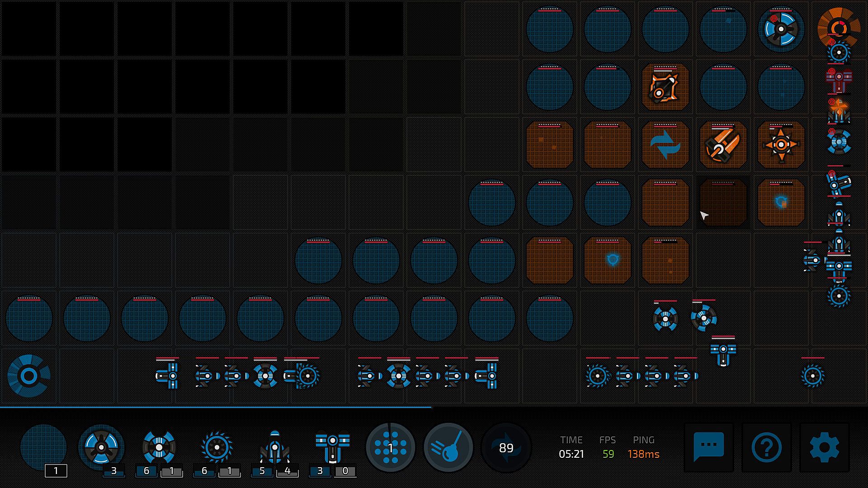Click the large blue base ring
Viewport: 868px width, 488px height.
[x=29, y=375]
